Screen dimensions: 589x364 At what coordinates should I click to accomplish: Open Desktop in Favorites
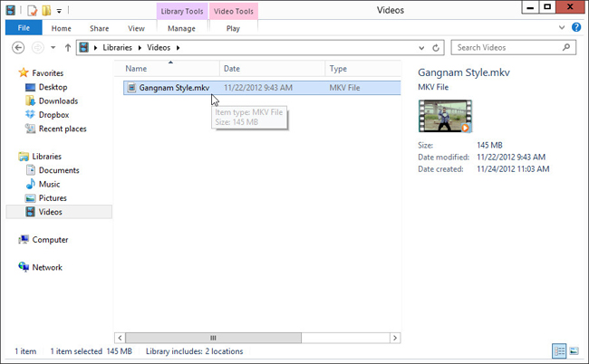[53, 87]
